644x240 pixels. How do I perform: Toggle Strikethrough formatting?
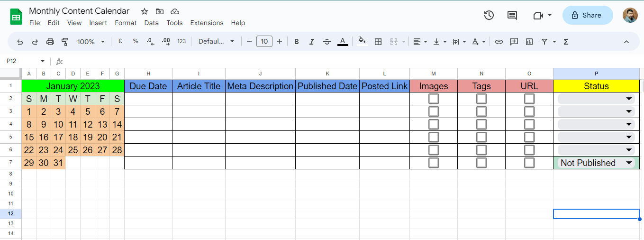click(327, 42)
